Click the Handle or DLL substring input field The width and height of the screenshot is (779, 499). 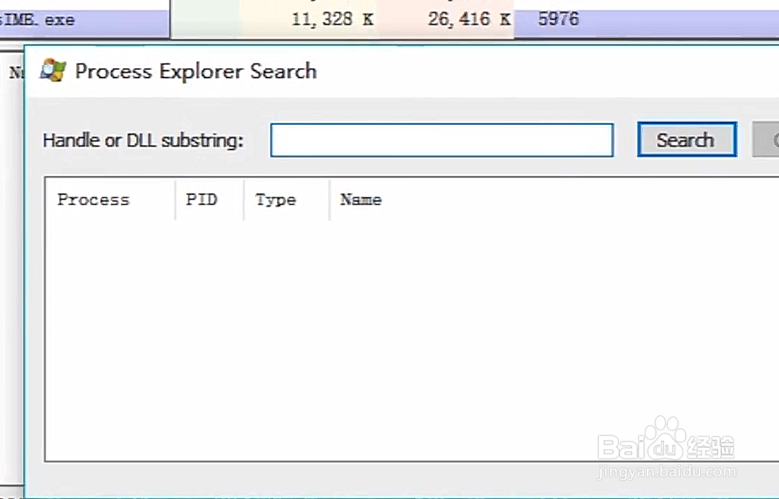coord(442,140)
